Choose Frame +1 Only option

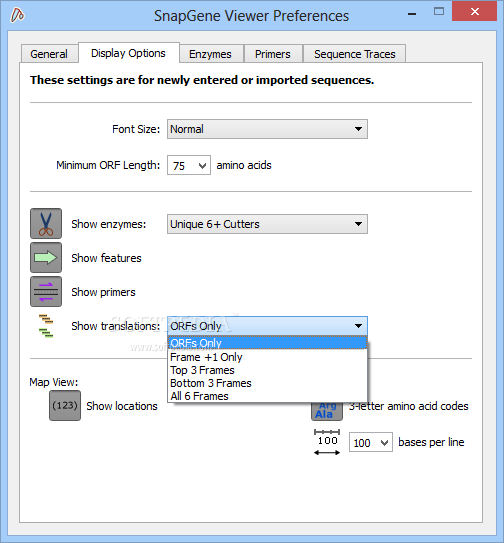point(267,357)
